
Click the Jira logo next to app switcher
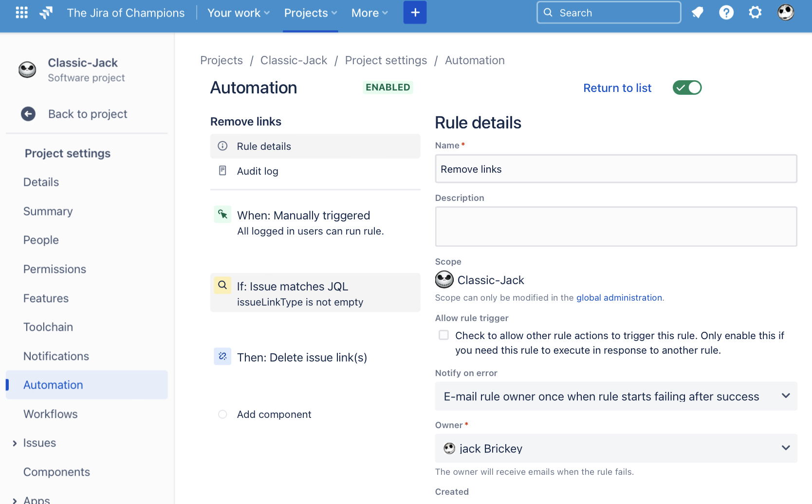(46, 12)
